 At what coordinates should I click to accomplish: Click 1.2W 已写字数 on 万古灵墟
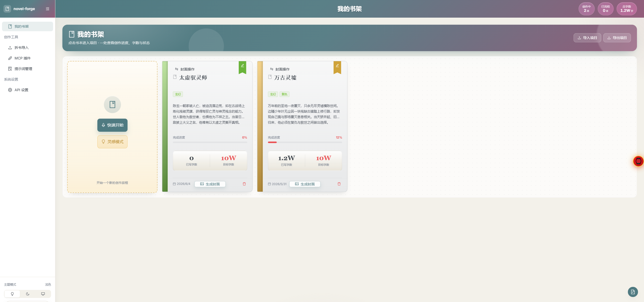[287, 160]
